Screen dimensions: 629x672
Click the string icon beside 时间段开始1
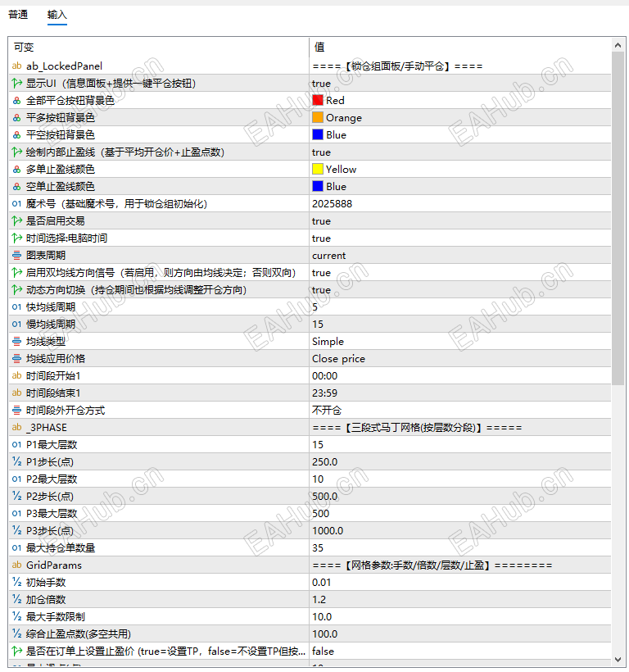(x=16, y=376)
